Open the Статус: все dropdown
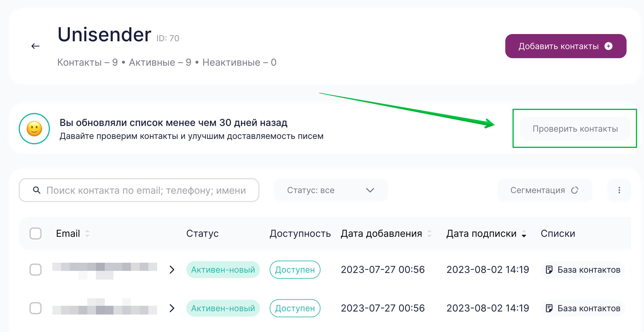644x332 pixels. [331, 190]
